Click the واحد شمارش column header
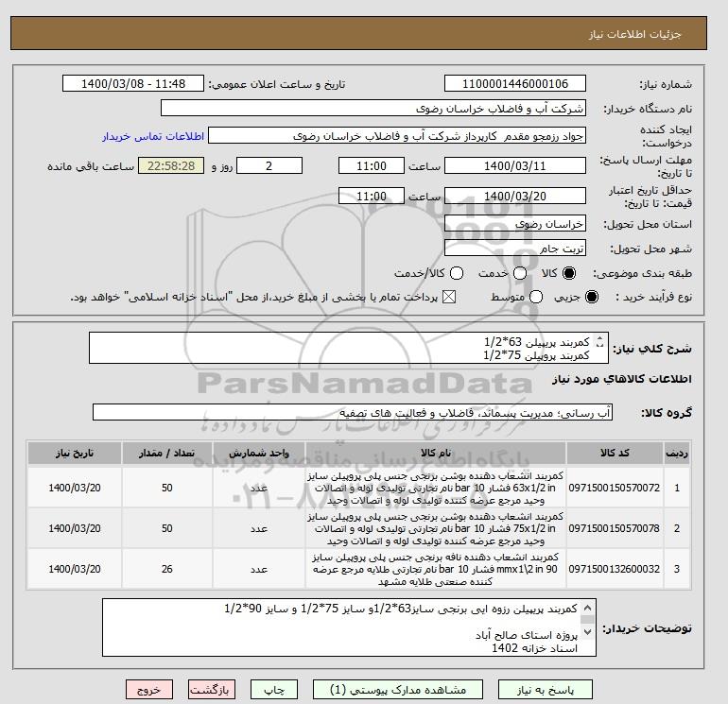 [259, 453]
